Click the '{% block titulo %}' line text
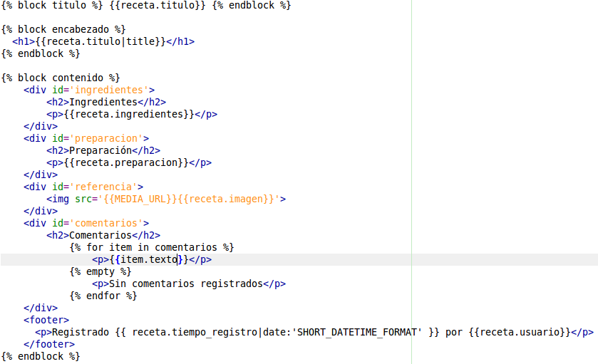 pos(146,5)
